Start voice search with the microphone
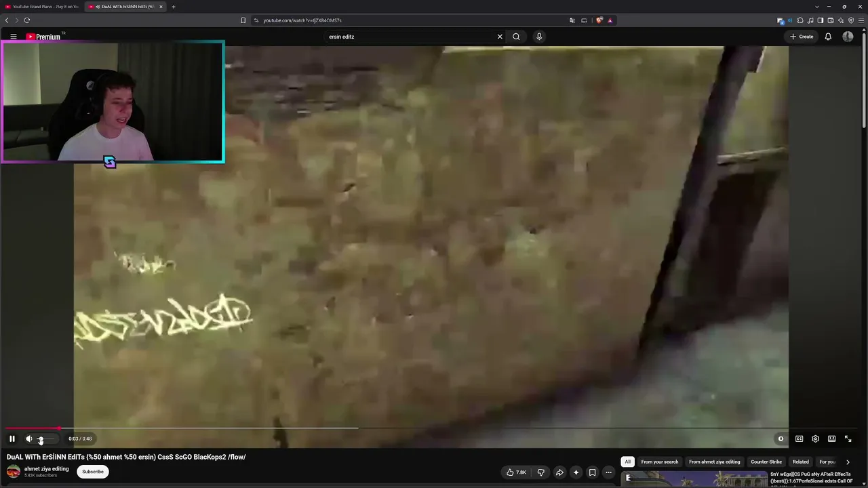The height and width of the screenshot is (488, 868). (x=539, y=37)
